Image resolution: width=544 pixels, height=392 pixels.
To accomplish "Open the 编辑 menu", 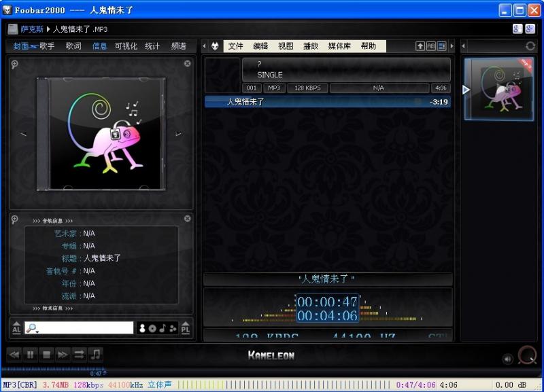I will click(x=260, y=46).
